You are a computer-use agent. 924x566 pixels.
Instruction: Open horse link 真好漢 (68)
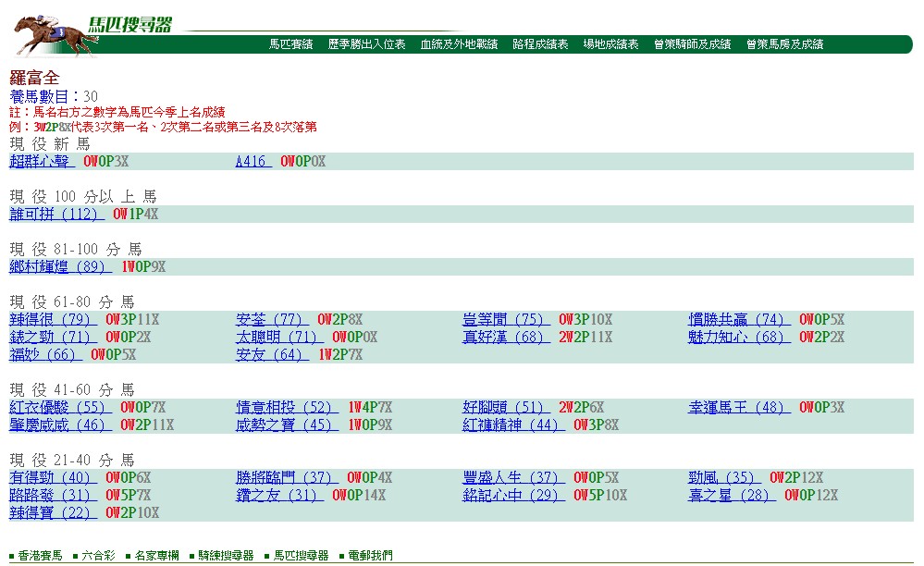pos(506,338)
